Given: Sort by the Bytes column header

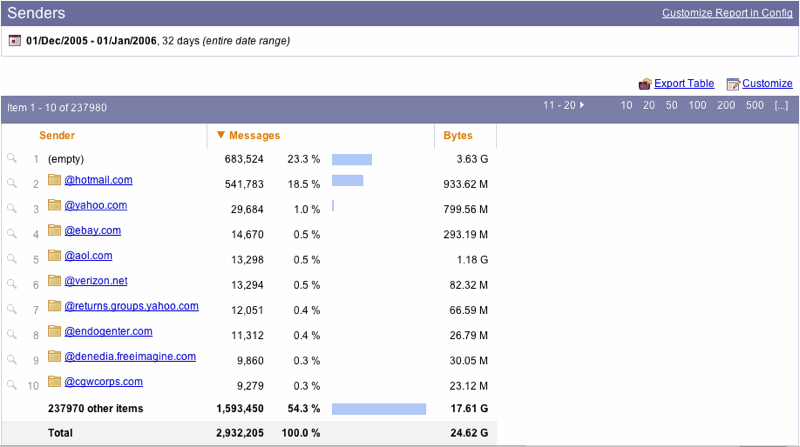Looking at the screenshot, I should pos(458,135).
